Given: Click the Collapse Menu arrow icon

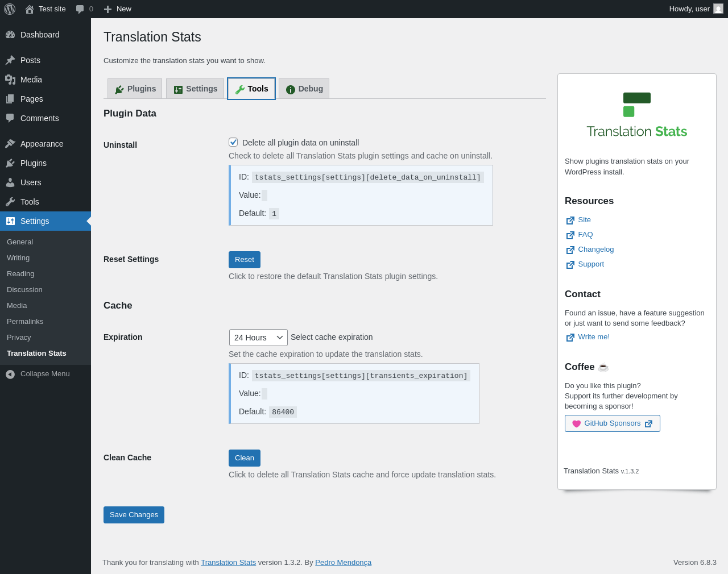Looking at the screenshot, I should coord(10,374).
